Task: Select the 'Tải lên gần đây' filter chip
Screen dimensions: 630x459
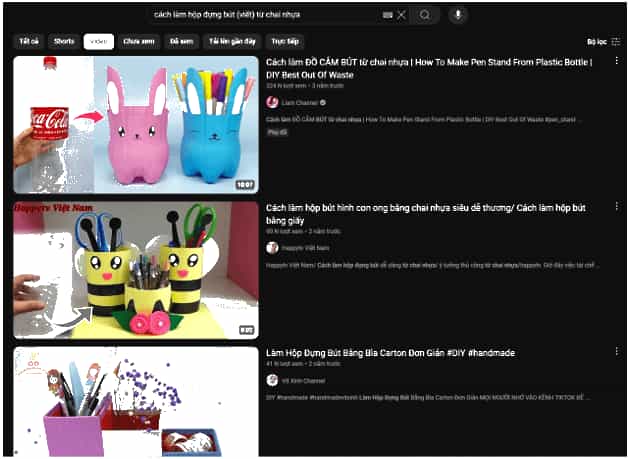Action: [232, 41]
